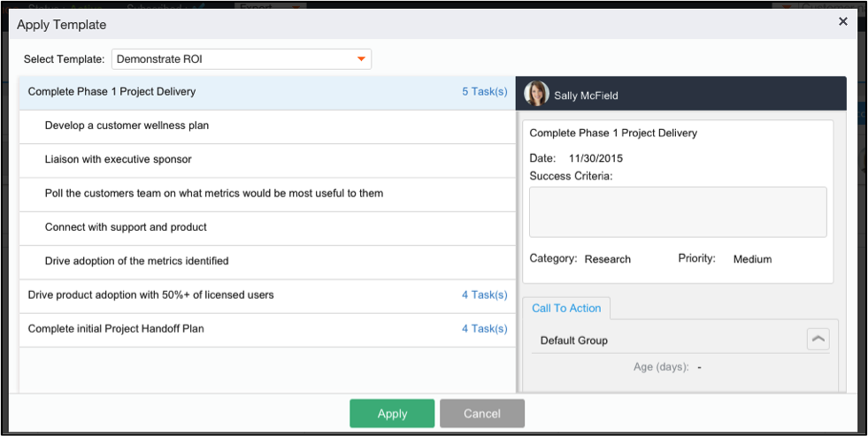
Task: Click the 5 Task(s) link
Action: click(484, 91)
